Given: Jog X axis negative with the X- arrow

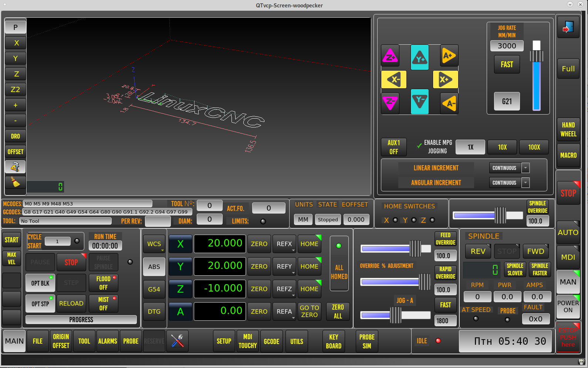Looking at the screenshot, I should [394, 79].
